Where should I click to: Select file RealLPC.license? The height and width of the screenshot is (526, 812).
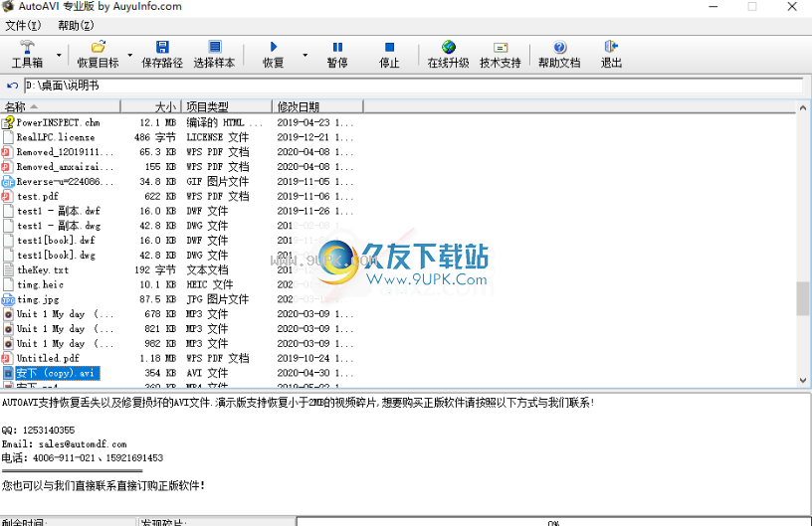56,137
